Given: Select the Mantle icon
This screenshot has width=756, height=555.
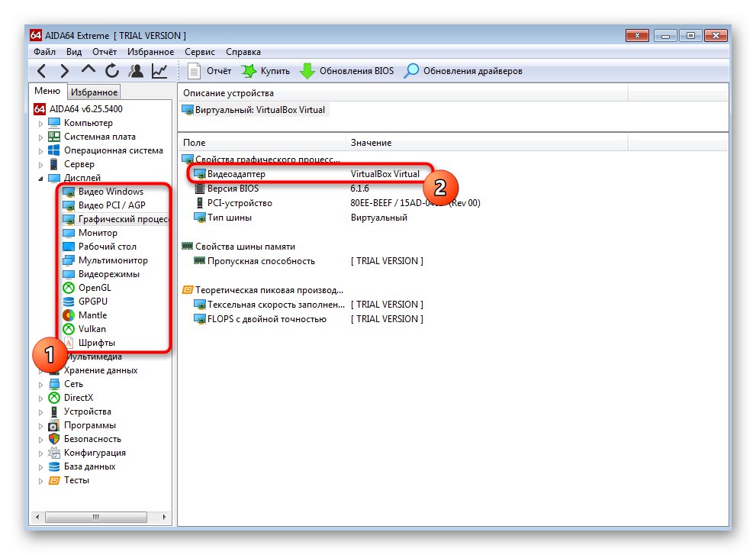Looking at the screenshot, I should coord(69,315).
